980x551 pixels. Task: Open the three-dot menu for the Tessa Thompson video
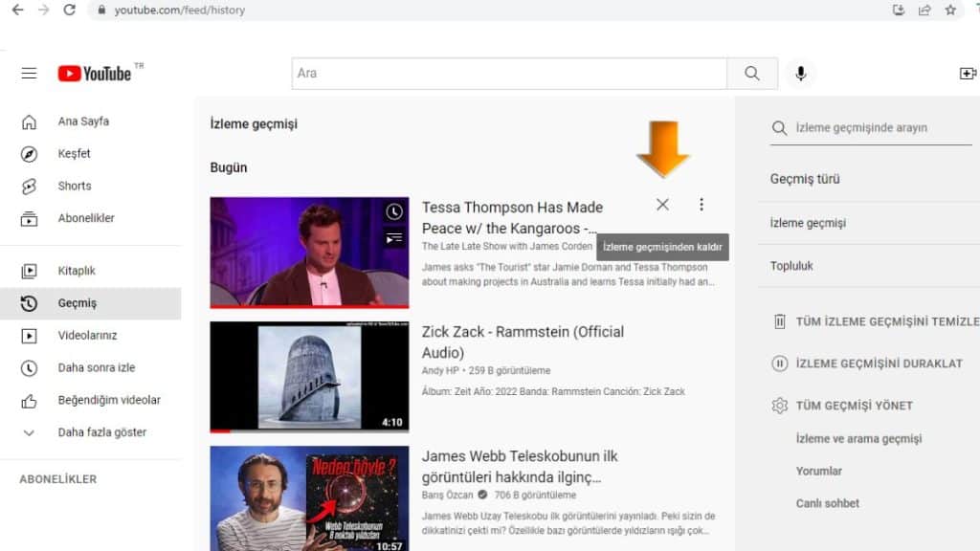pyautogui.click(x=702, y=205)
